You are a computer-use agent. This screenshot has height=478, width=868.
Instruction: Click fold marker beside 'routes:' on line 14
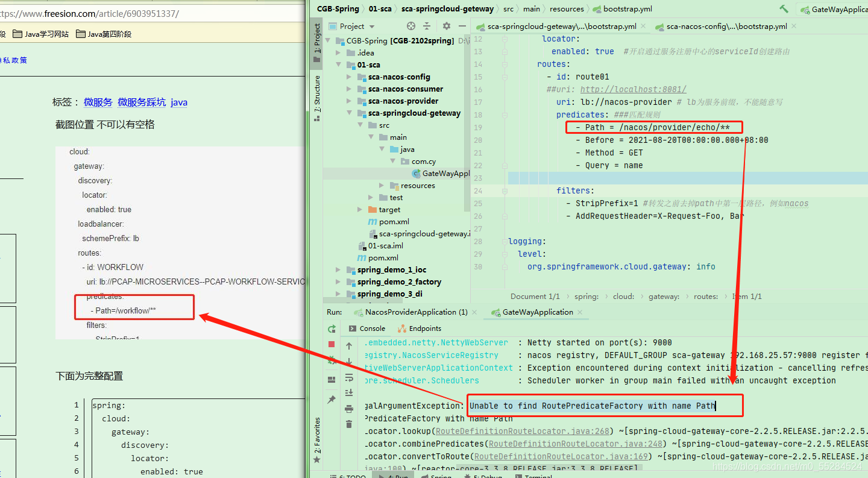coord(505,64)
